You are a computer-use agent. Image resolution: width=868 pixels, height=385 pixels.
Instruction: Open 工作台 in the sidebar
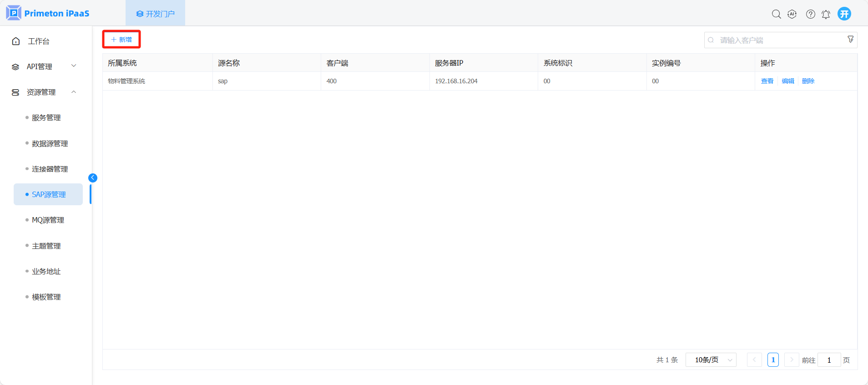point(39,41)
